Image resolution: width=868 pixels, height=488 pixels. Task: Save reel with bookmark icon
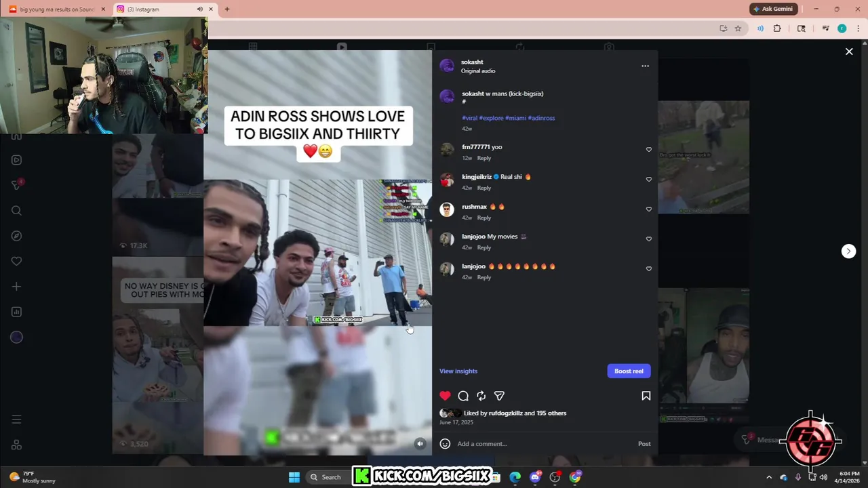click(646, 396)
